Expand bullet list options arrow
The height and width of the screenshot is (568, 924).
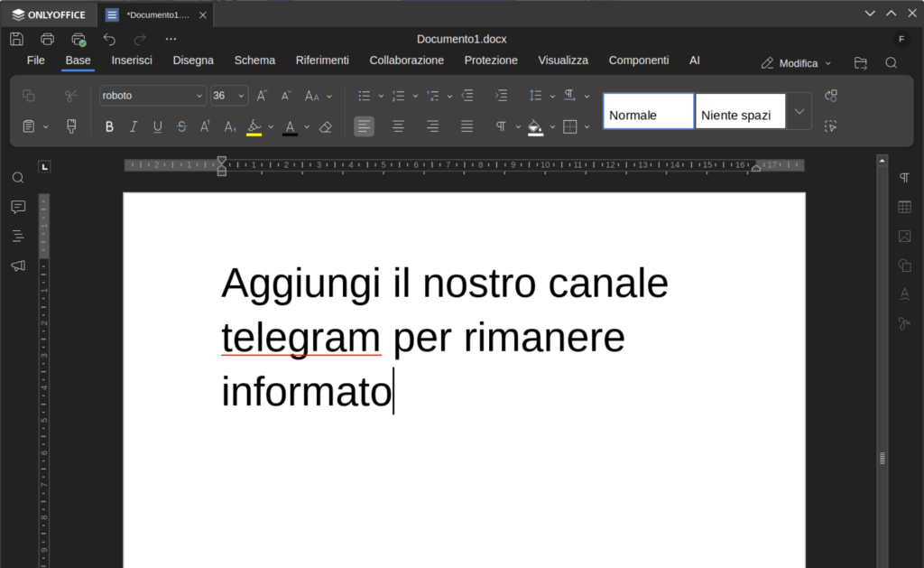[x=382, y=96]
